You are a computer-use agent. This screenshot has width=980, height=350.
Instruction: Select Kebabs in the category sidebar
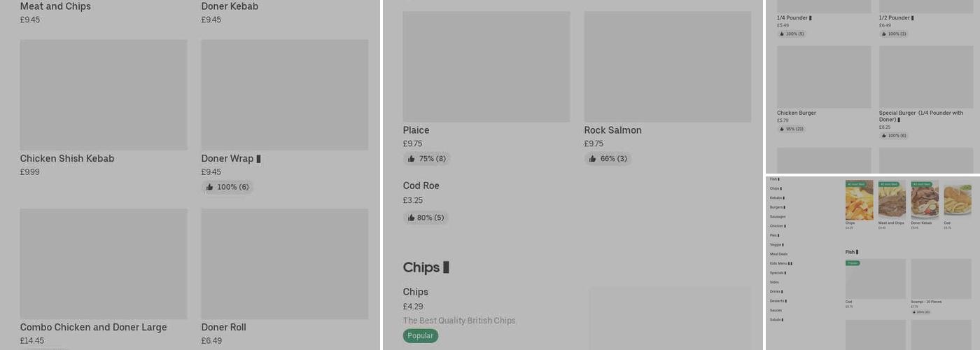tap(776, 198)
